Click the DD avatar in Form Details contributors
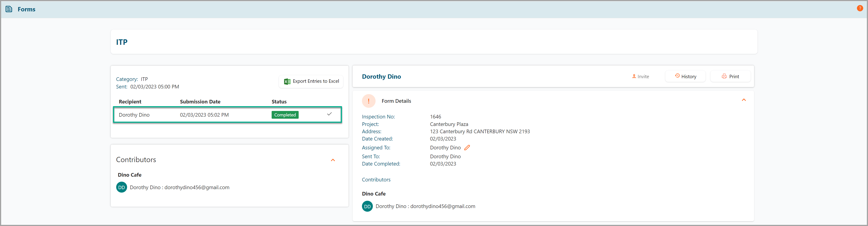Viewport: 868px width, 226px height. pos(367,206)
